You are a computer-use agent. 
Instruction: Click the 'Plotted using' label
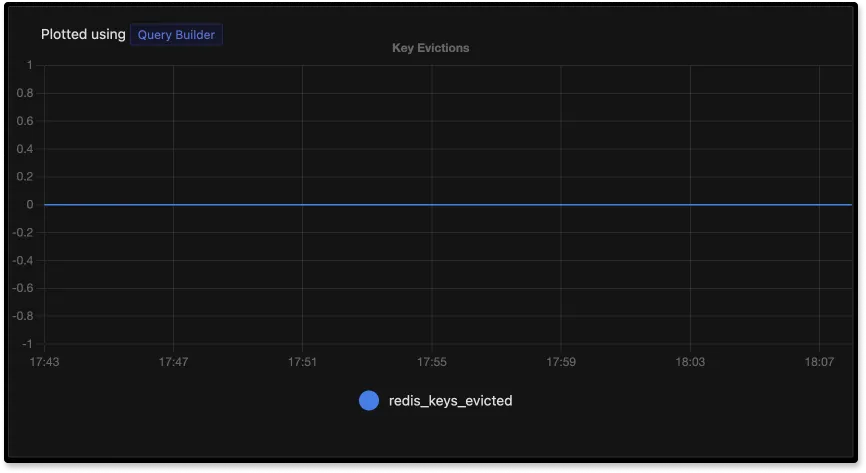(83, 34)
